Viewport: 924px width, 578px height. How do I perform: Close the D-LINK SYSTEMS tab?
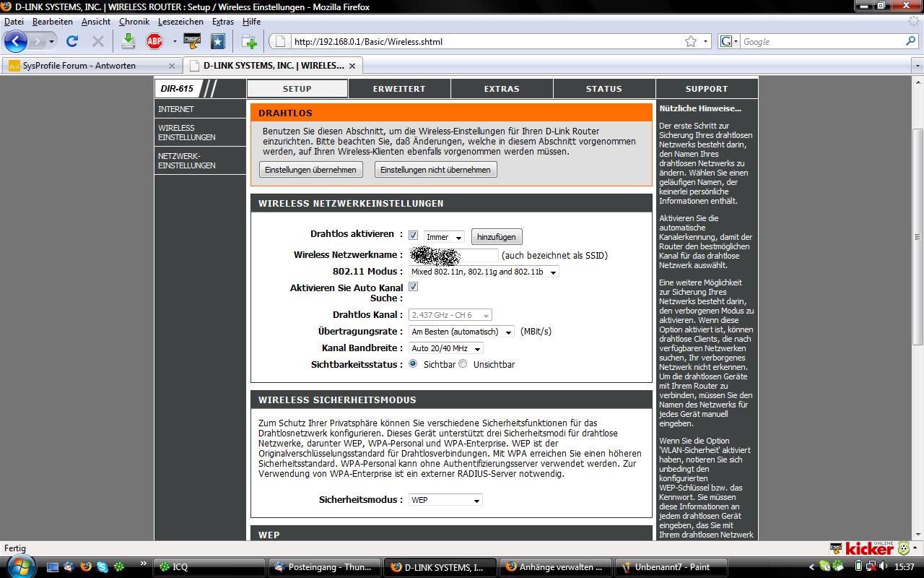(x=352, y=66)
